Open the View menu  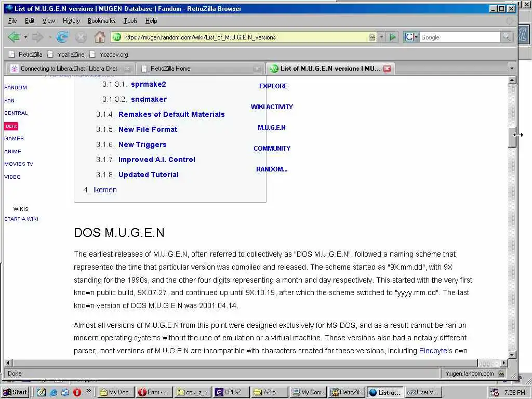tap(48, 21)
